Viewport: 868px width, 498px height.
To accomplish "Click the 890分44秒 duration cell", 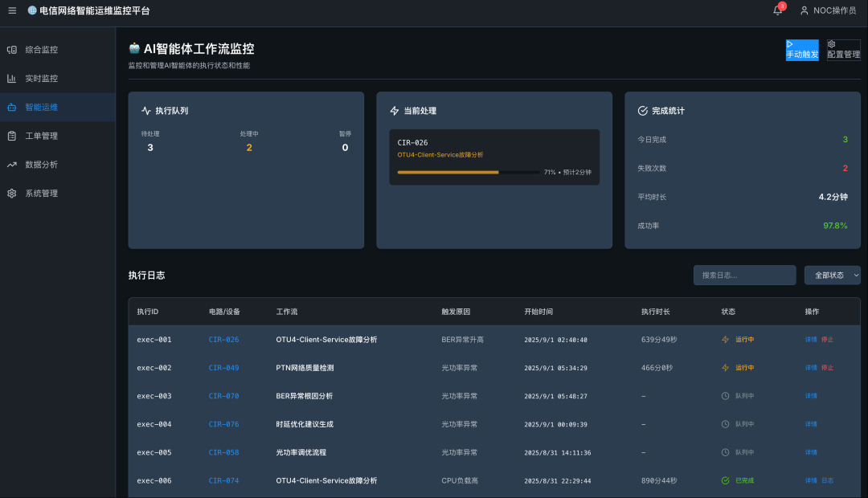I will click(659, 481).
